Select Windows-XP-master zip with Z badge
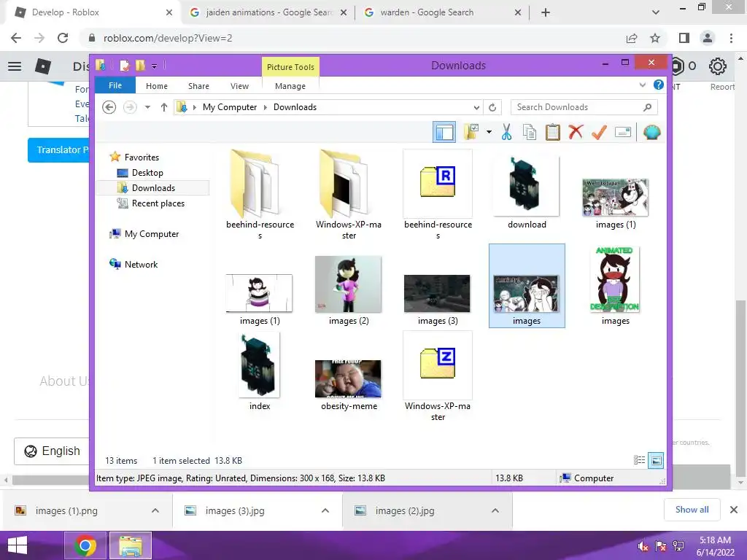 tap(438, 376)
